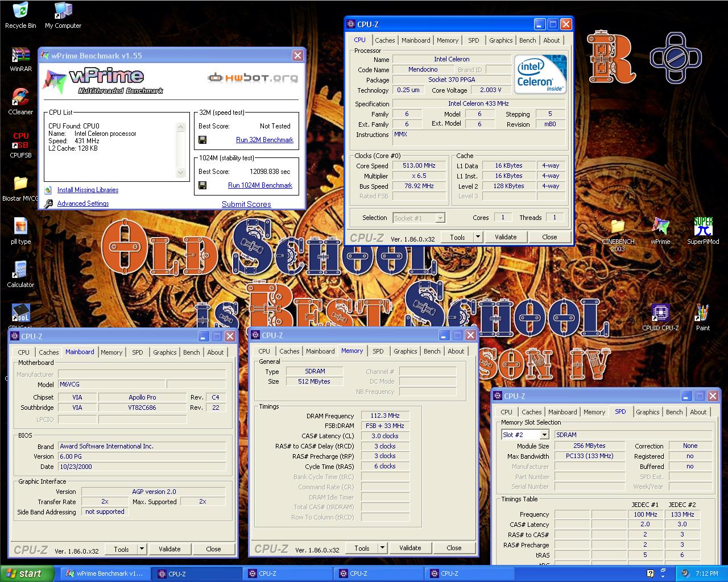Viewport: 728px width, 582px height.
Task: Launch CPUID CPU-Z desktop icon
Action: tap(660, 318)
